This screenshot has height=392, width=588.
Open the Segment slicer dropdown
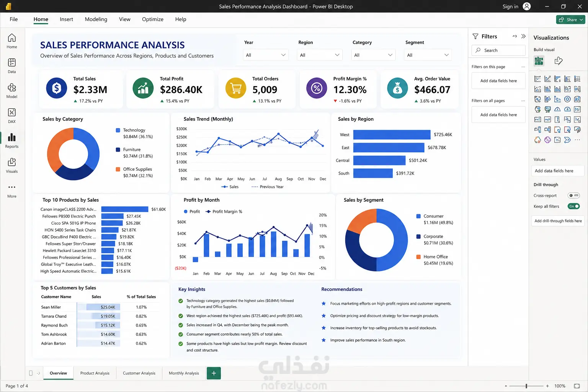pyautogui.click(x=428, y=55)
